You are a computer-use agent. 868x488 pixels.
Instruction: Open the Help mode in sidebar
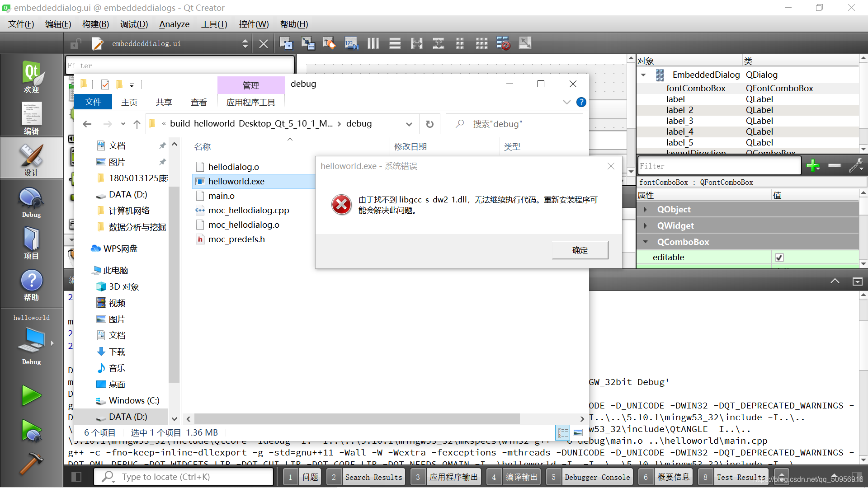tap(31, 285)
